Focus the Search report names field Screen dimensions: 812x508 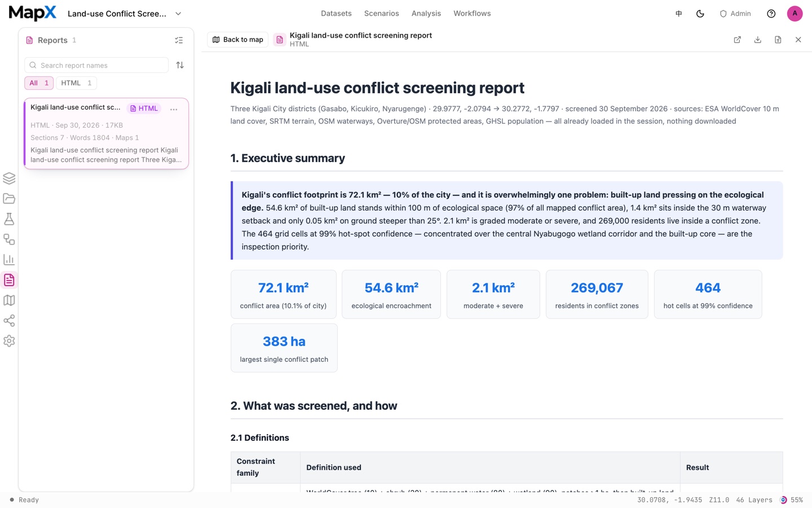(x=96, y=65)
